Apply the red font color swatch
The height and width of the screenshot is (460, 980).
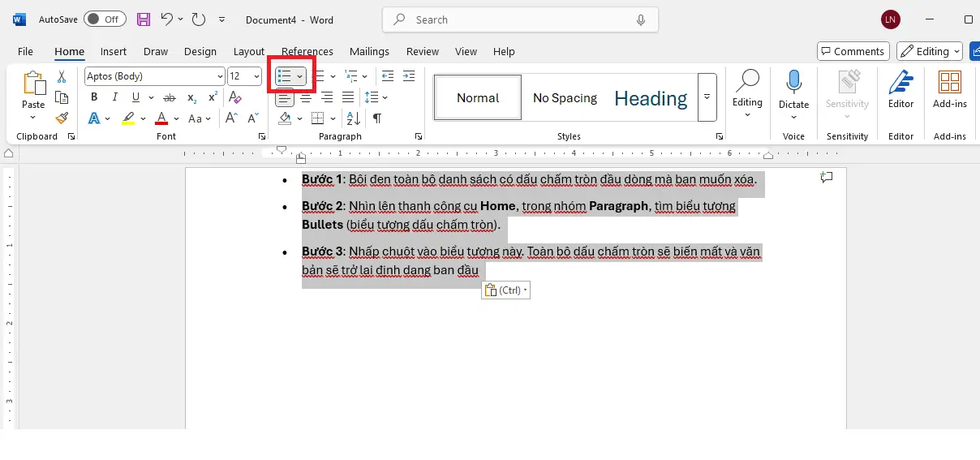click(x=161, y=118)
